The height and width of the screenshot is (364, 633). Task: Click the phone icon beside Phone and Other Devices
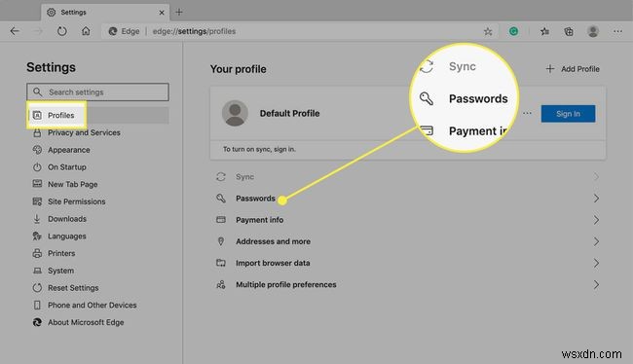click(x=37, y=305)
